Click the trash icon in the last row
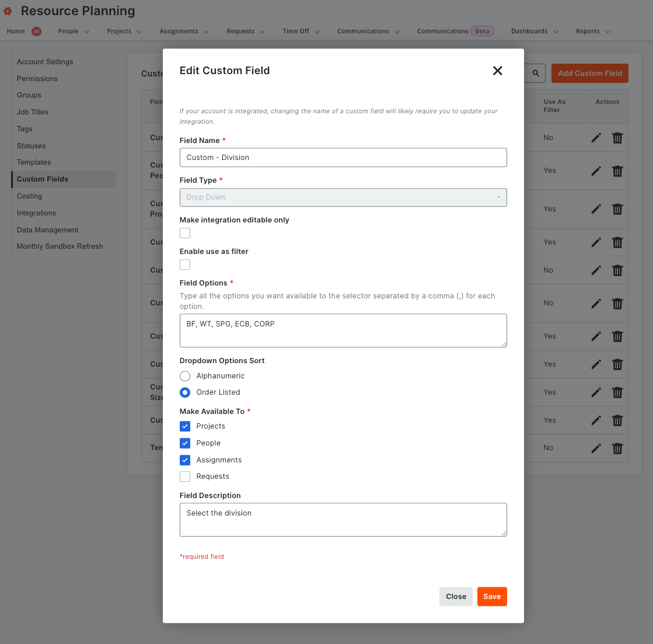This screenshot has width=653, height=644. (617, 448)
